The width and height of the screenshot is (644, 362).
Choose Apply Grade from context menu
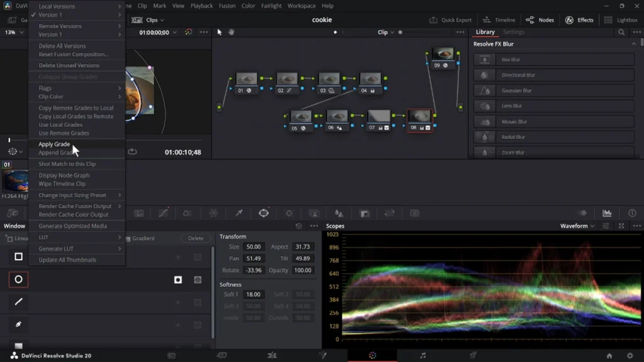point(54,145)
